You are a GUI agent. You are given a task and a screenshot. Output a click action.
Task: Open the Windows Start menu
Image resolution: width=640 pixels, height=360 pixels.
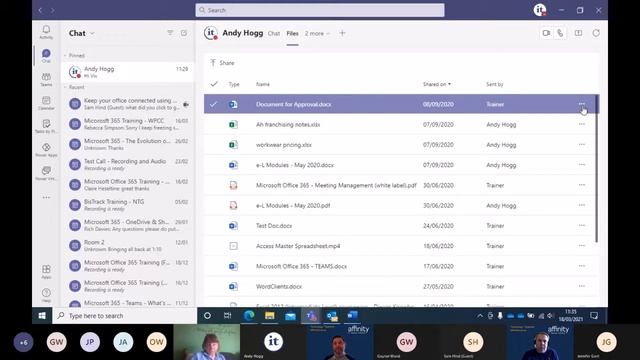[x=42, y=316]
